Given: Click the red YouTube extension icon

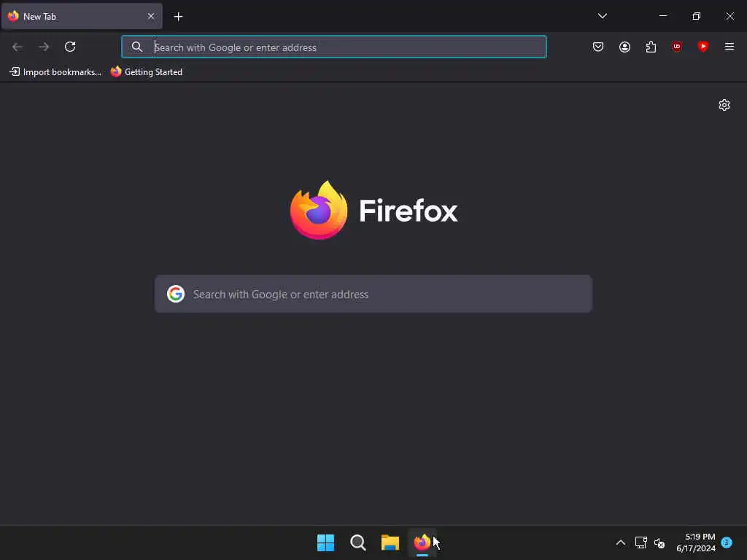Looking at the screenshot, I should [x=703, y=47].
